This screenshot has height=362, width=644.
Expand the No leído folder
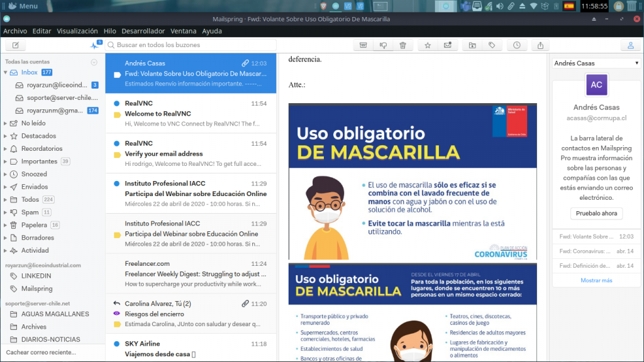(5, 123)
